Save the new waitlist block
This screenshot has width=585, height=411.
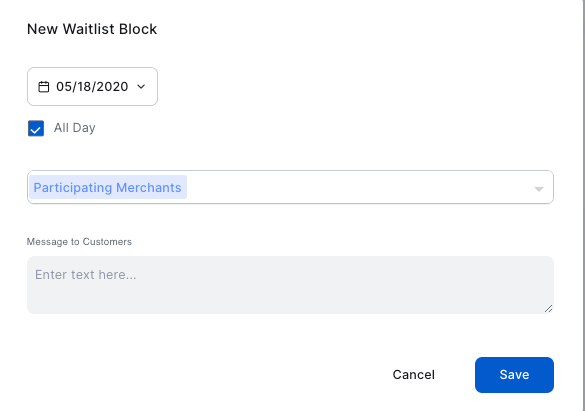(514, 375)
